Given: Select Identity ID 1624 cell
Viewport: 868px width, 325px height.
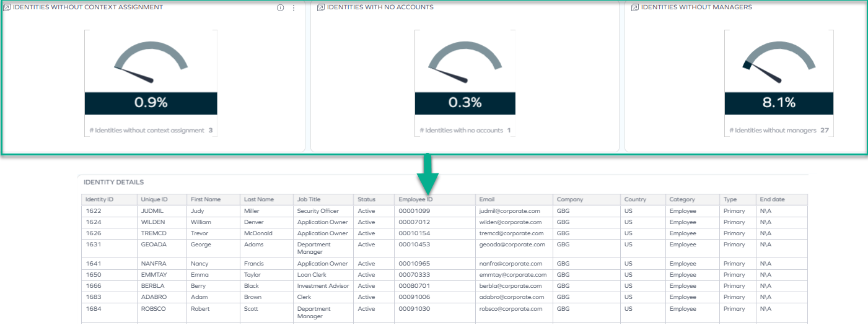Looking at the screenshot, I should point(109,222).
